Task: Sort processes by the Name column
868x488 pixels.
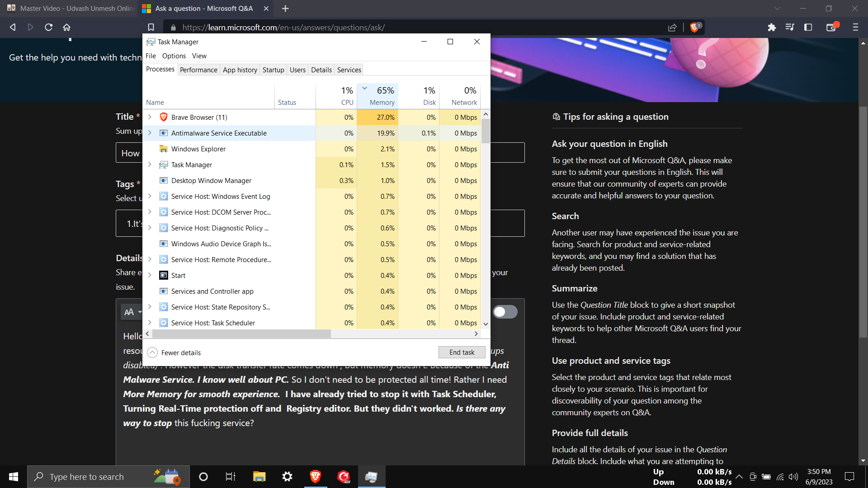Action: 208,96
